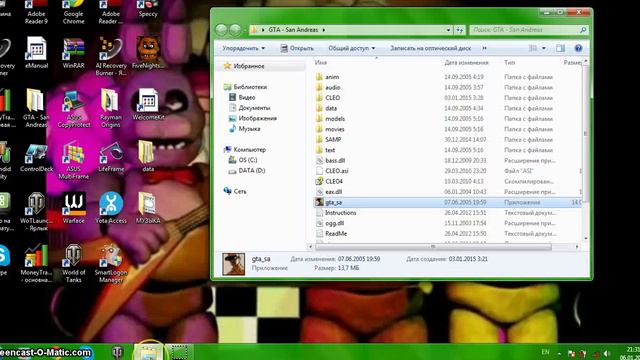The image size is (640, 360).
Task: Click the EN language indicator in tray
Action: click(x=545, y=352)
